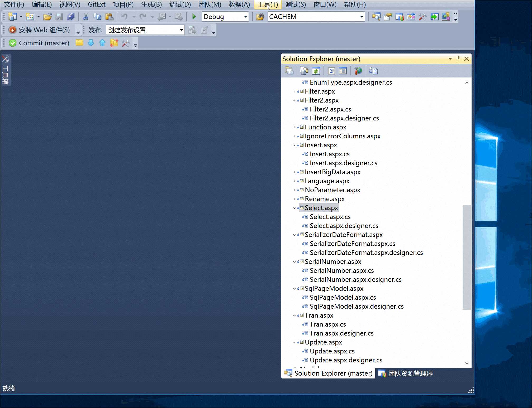This screenshot has width=532, height=408.
Task: Open the GitExt menu
Action: [96, 4]
